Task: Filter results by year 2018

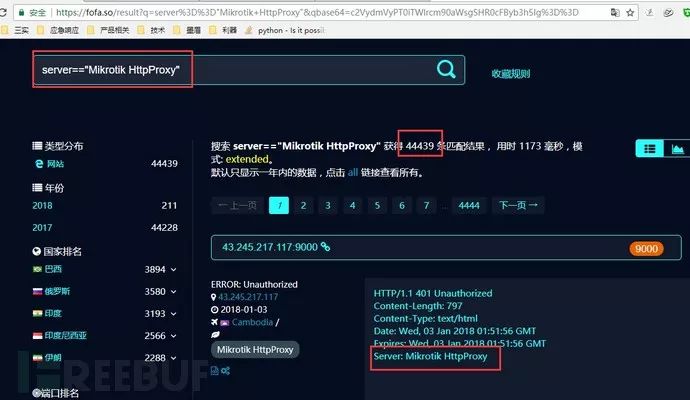Action: tap(42, 206)
